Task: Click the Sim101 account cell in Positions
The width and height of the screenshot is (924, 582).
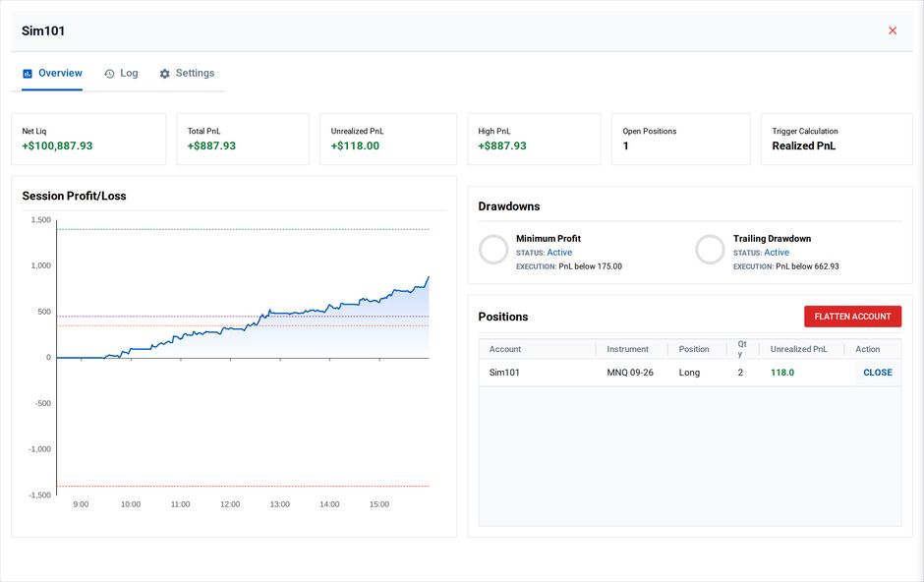Action: pos(504,373)
